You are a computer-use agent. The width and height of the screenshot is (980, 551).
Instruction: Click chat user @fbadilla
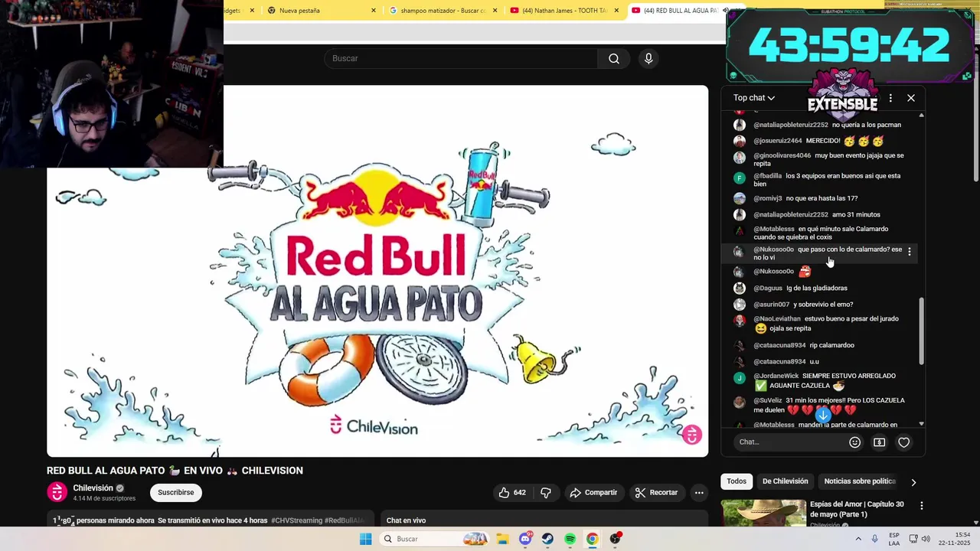(x=767, y=176)
